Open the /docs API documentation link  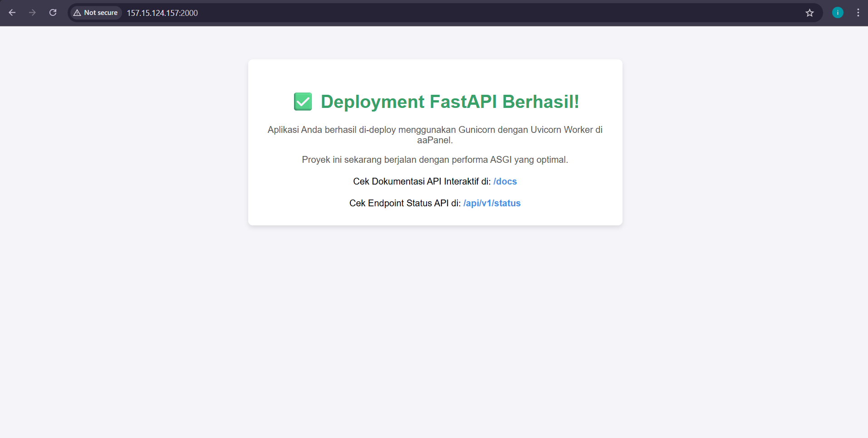[505, 181]
